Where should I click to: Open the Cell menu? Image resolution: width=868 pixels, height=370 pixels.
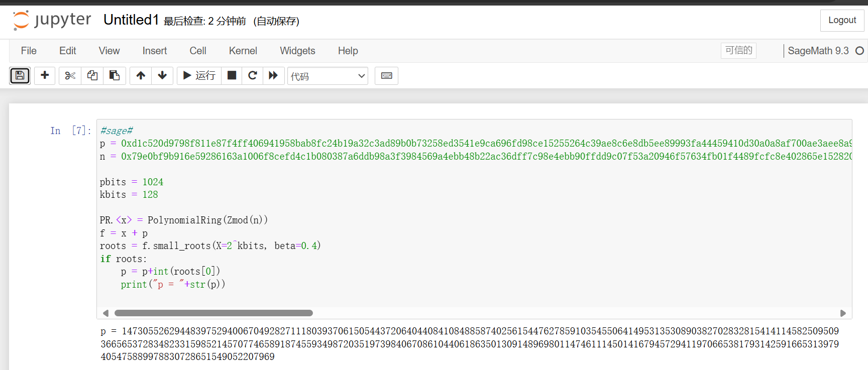[198, 51]
